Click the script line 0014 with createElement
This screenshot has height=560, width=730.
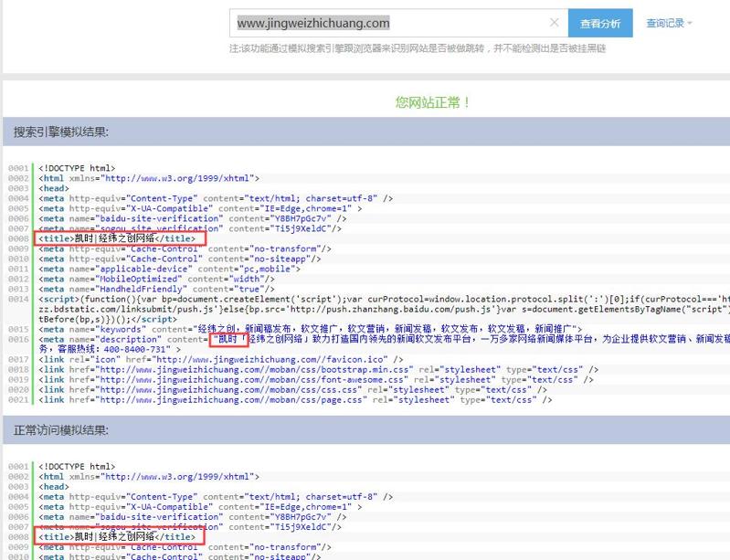click(x=384, y=309)
